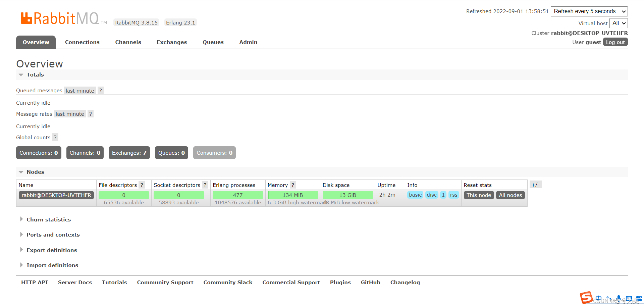Open the Changelog link

pos(405,282)
